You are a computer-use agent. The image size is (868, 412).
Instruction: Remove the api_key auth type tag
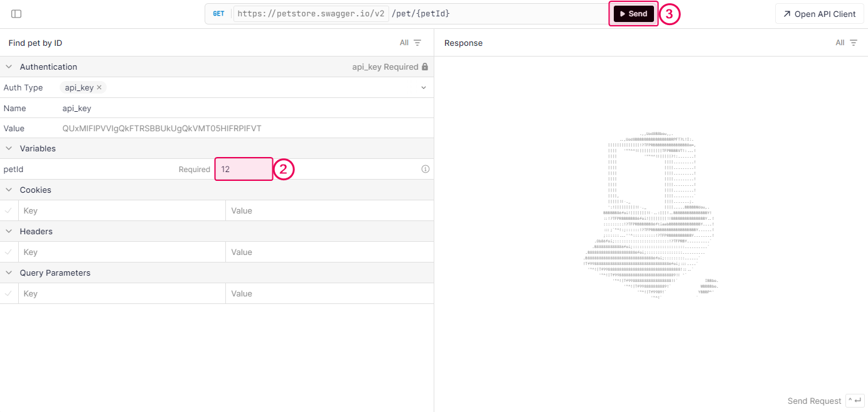pos(99,87)
